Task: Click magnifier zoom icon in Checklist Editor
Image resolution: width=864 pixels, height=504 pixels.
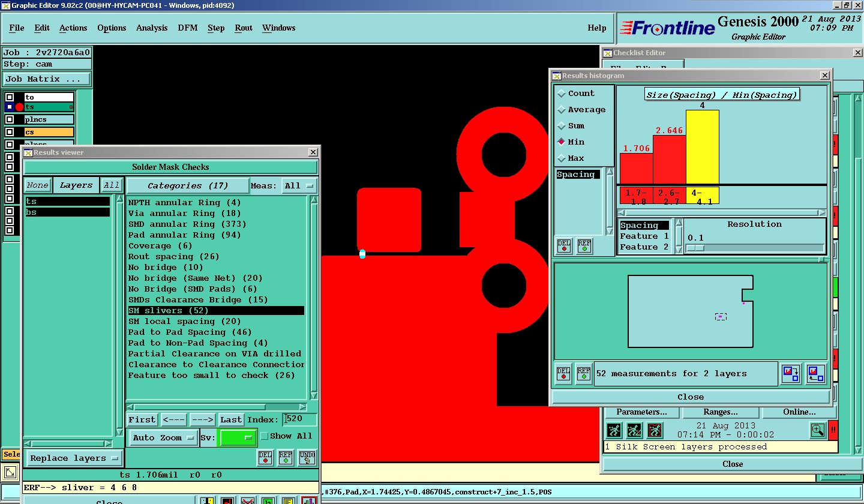Action: point(818,430)
